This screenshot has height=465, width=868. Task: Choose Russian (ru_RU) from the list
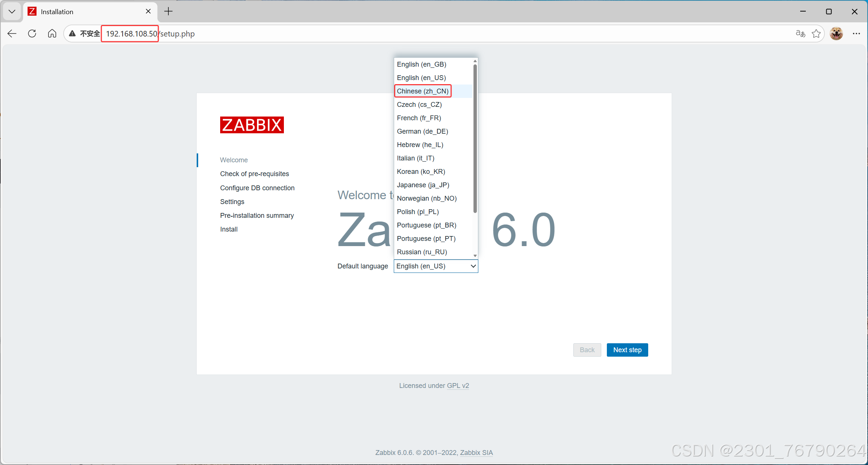(433, 252)
